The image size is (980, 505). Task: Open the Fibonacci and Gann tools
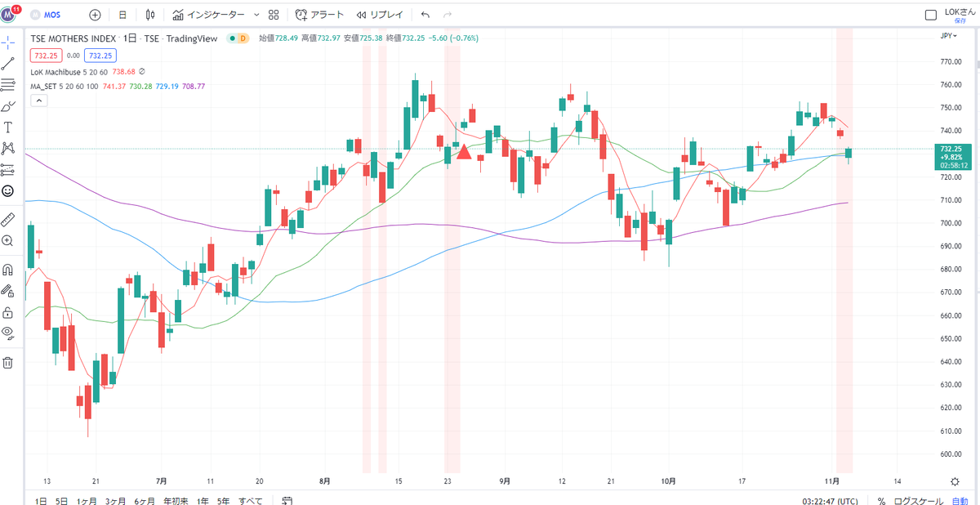[7, 84]
